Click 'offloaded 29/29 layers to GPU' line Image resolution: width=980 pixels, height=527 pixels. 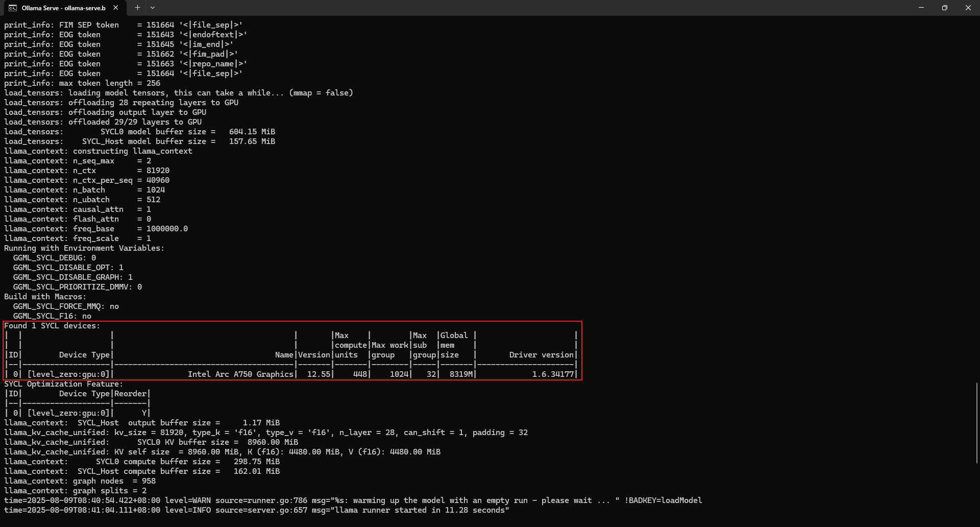point(103,122)
